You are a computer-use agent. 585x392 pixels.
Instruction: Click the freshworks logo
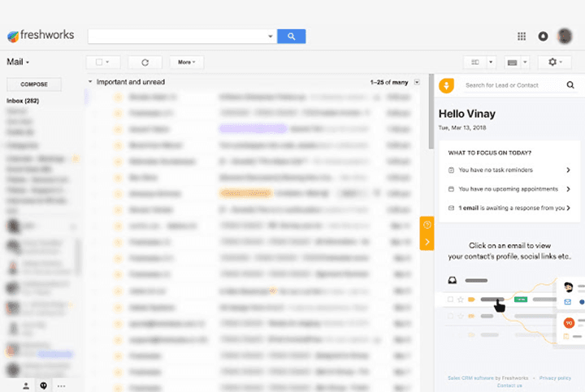click(41, 36)
